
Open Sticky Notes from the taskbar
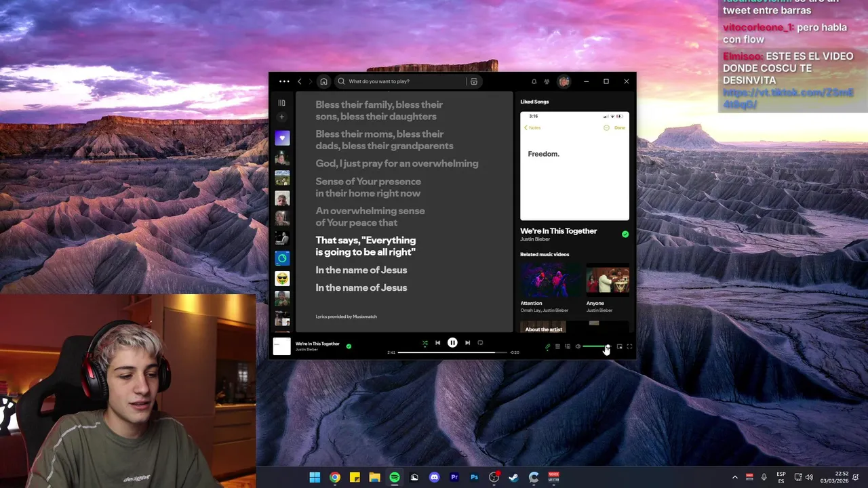(x=355, y=477)
